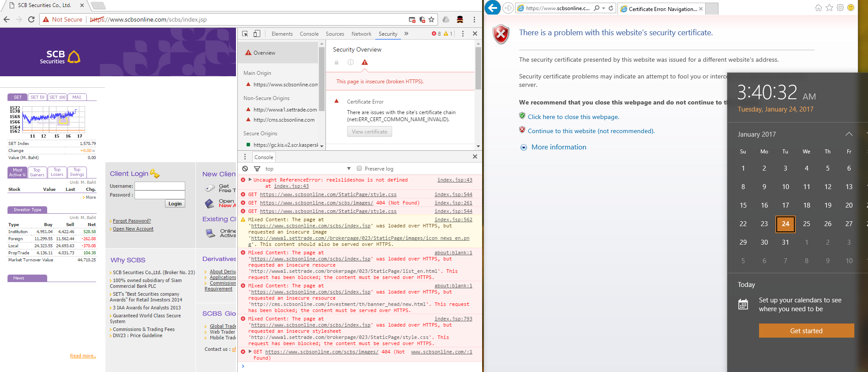Click the blocked shield icon in Chrome's address bar
This screenshot has width=868, height=372.
(x=422, y=19)
